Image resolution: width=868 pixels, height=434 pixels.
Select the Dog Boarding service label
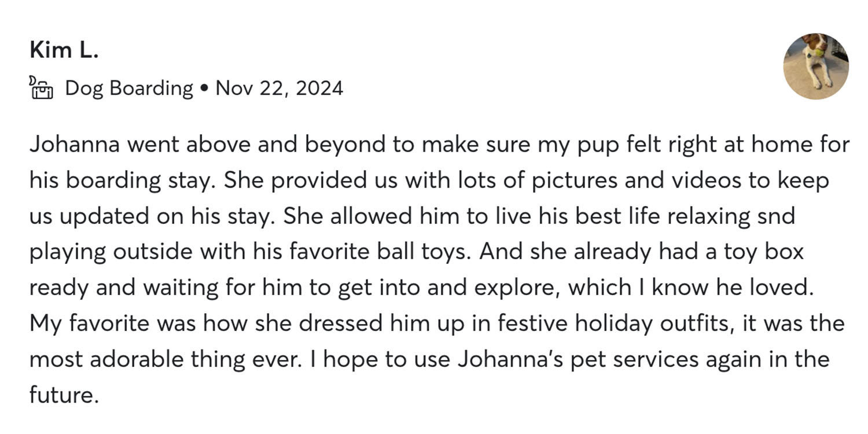pos(129,89)
